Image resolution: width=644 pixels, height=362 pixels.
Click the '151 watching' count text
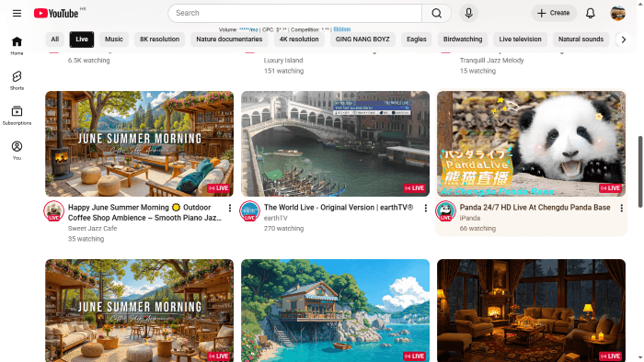click(283, 71)
